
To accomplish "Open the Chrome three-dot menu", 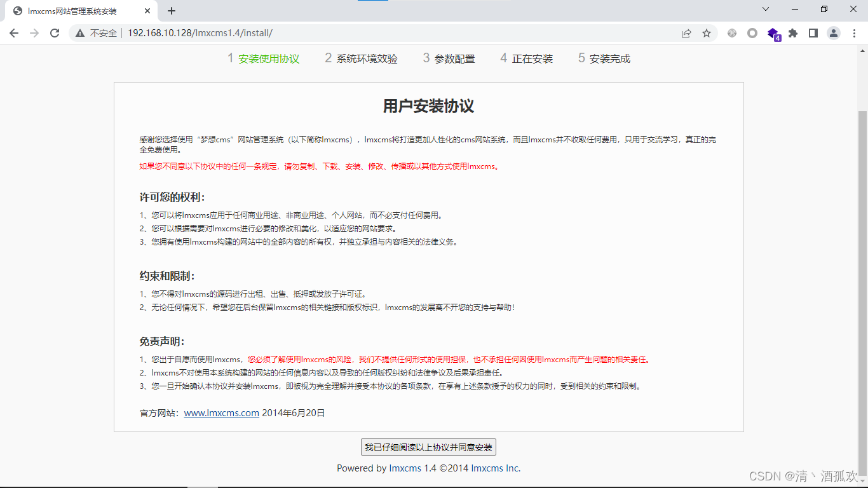I will tap(854, 33).
